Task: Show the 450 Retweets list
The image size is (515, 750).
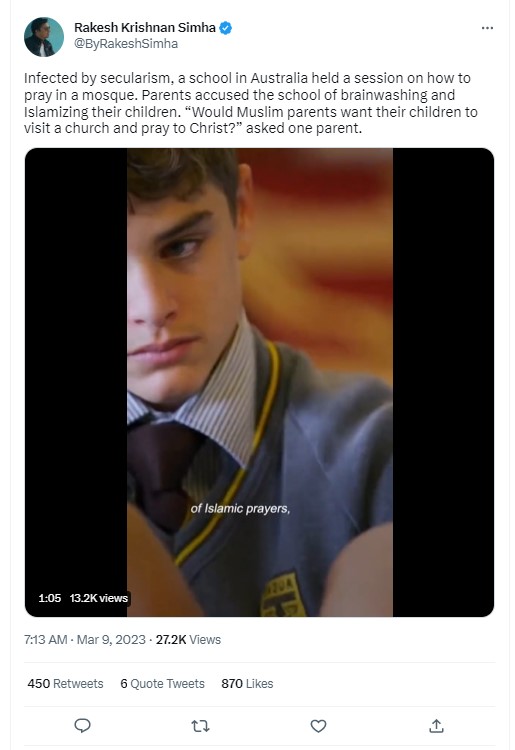Action: click(x=65, y=684)
